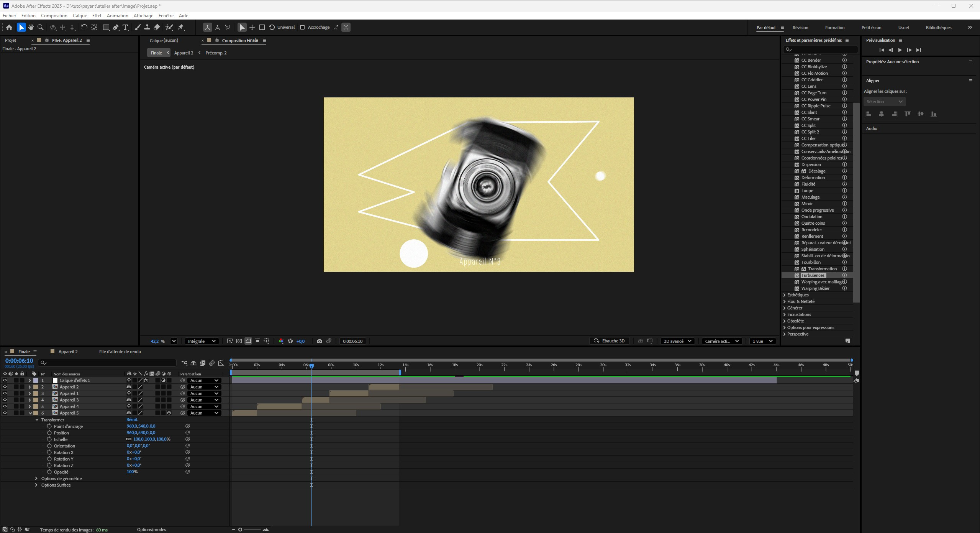Expand the Options de géométrie group
The width and height of the screenshot is (980, 533).
pos(36,479)
